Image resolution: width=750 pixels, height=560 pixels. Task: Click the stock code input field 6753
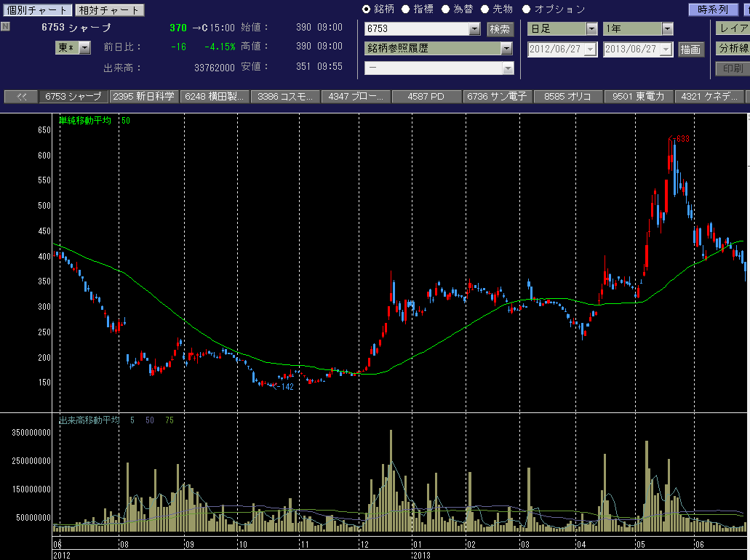pyautogui.click(x=417, y=29)
